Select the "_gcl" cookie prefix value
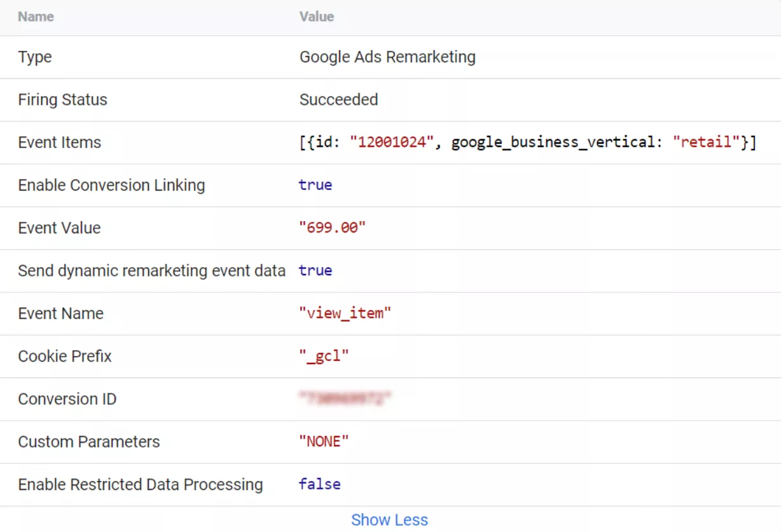Viewport: 781px width, 532px height. pyautogui.click(x=324, y=356)
